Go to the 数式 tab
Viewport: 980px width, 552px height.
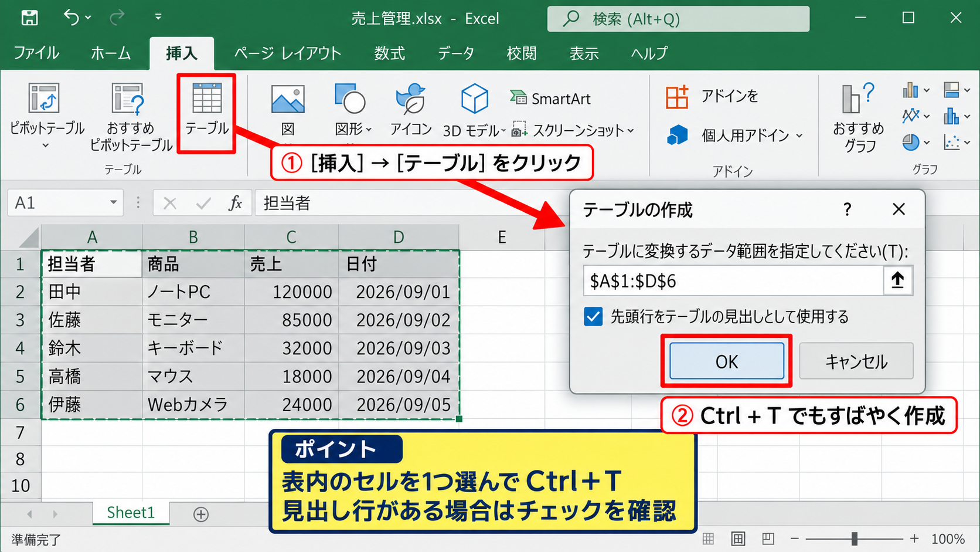click(390, 53)
